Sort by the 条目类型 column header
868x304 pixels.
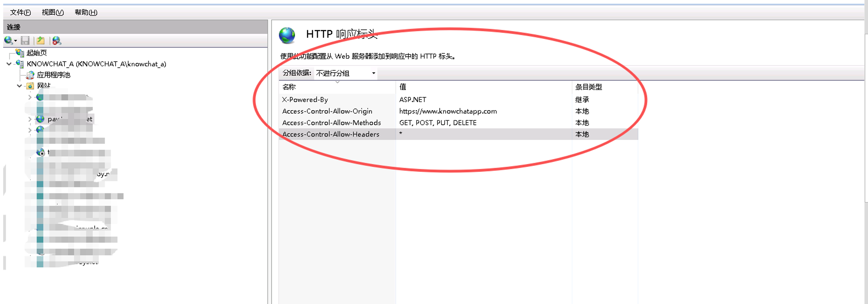(x=605, y=87)
